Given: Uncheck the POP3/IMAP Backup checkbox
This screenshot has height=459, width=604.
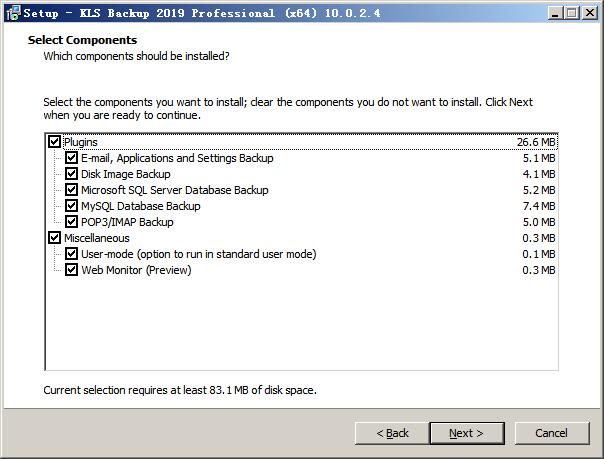Looking at the screenshot, I should pyautogui.click(x=71, y=222).
